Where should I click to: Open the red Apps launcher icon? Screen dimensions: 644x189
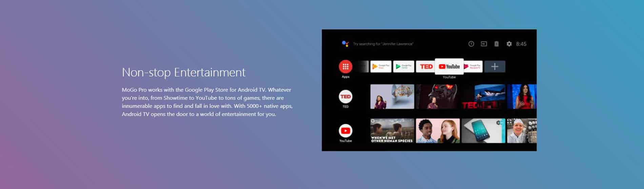(345, 66)
